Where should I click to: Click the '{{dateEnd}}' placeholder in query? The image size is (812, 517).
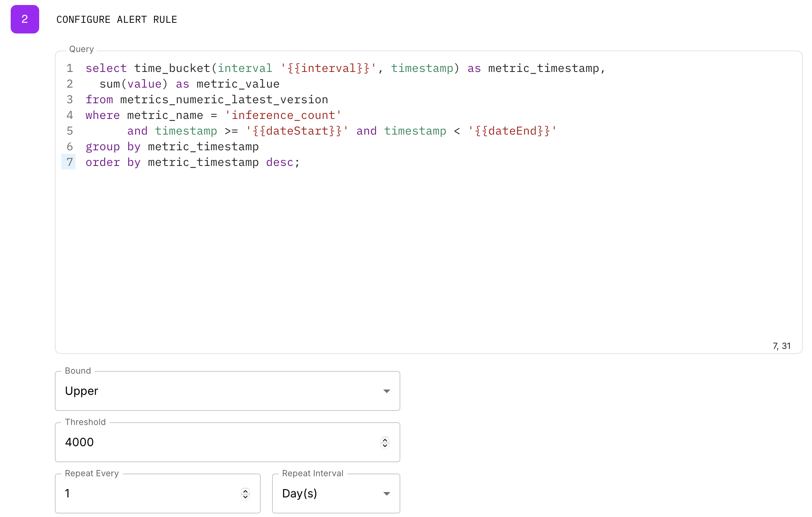pos(512,131)
